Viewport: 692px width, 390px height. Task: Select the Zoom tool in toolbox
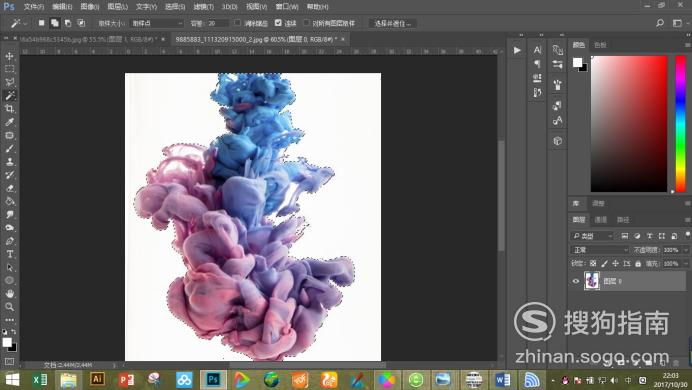coord(9,307)
